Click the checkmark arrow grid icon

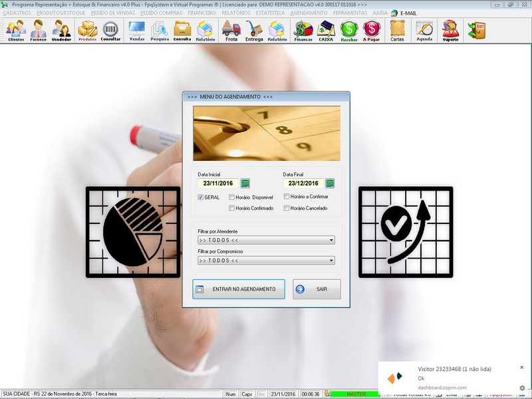(406, 232)
